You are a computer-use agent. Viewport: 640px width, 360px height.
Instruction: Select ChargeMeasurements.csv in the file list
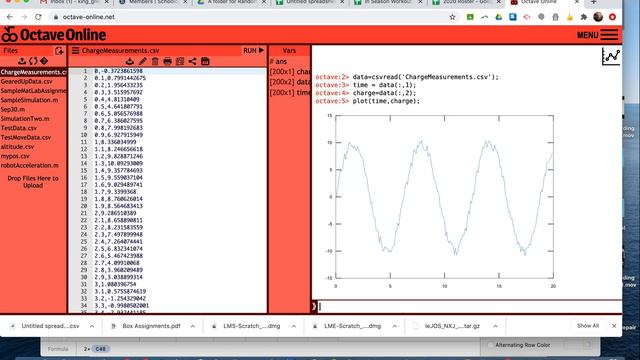(x=33, y=72)
